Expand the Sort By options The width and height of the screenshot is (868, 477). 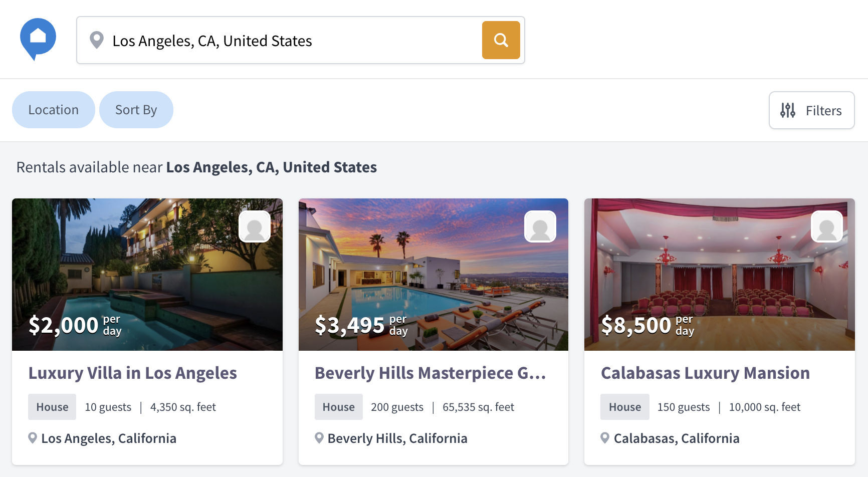136,110
